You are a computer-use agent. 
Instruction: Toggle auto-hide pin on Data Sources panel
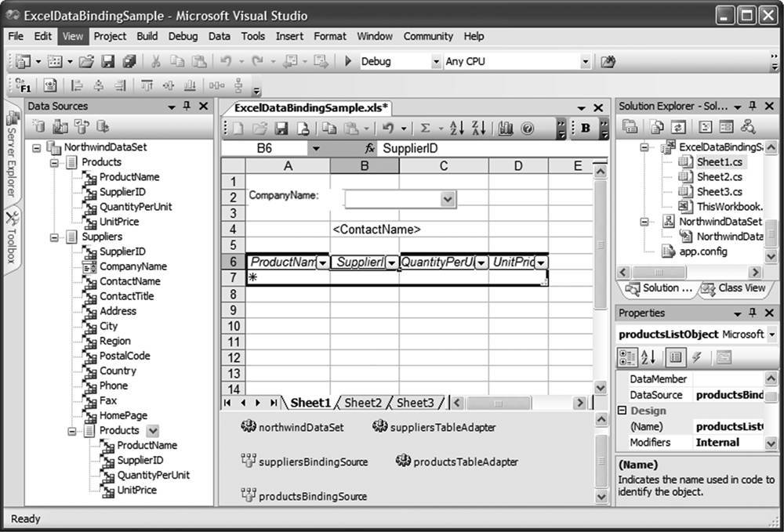click(187, 106)
